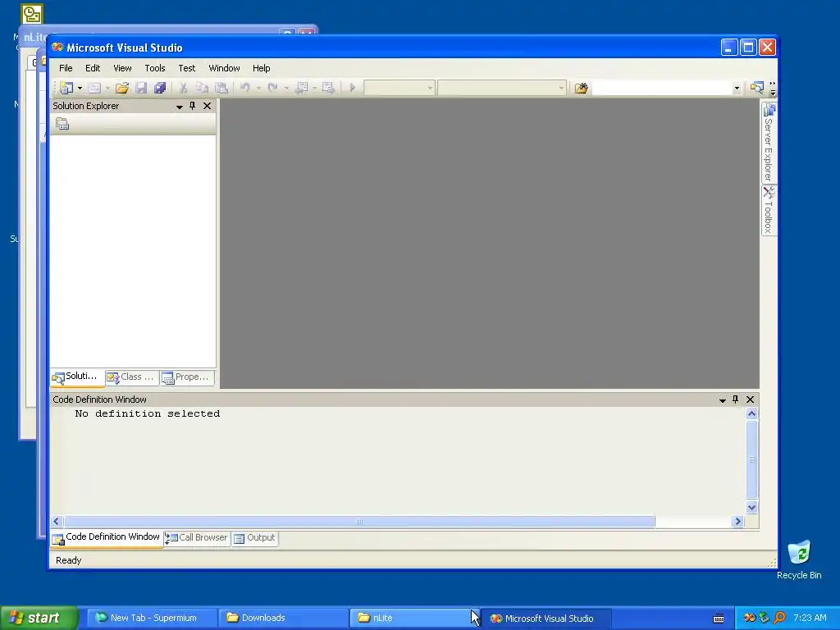Click the Find in Files toolbar icon
Screen dimensions: 840x630
click(x=582, y=88)
